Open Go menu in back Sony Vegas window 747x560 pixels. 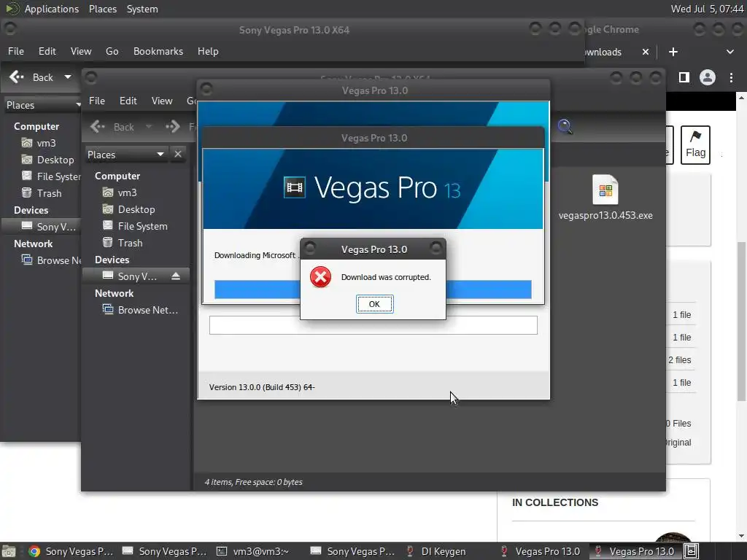coord(112,51)
